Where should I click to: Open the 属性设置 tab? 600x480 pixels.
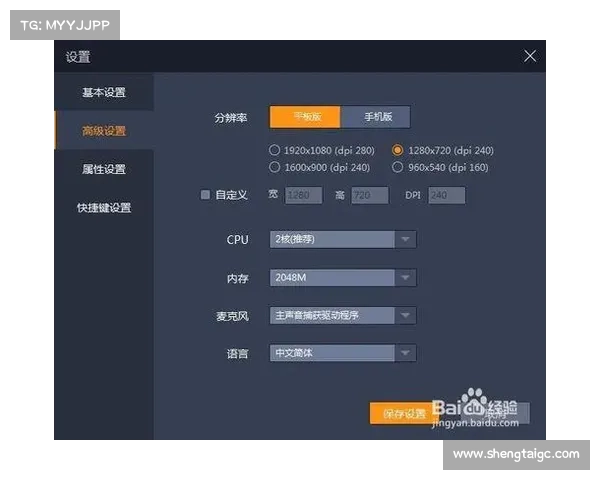pyautogui.click(x=104, y=169)
